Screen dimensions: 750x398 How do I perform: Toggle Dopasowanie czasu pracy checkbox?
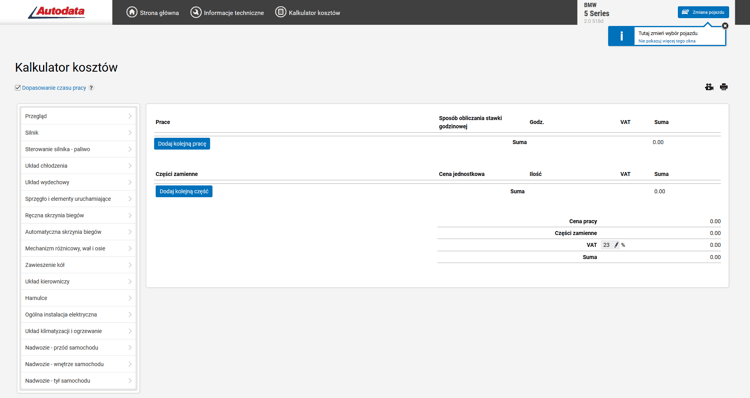[x=18, y=88]
